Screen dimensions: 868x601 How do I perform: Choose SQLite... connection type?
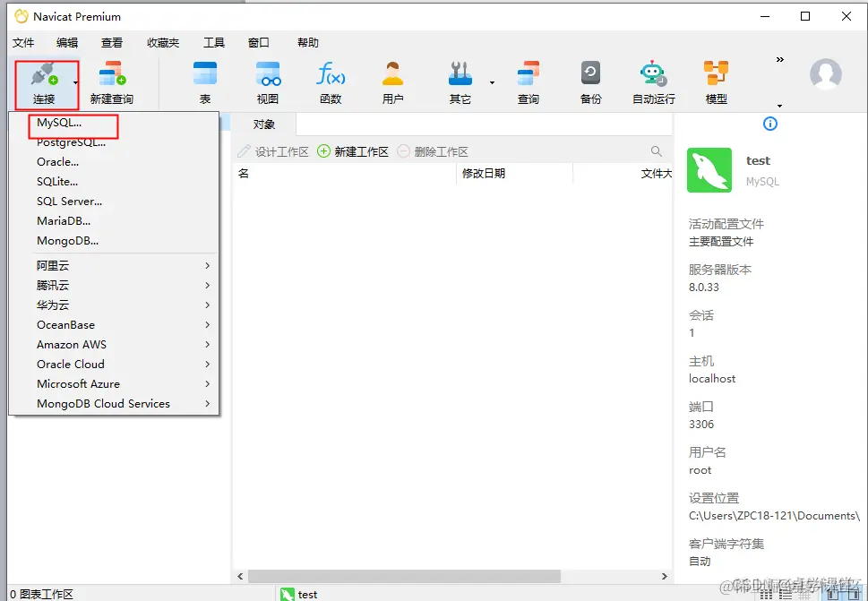point(57,182)
